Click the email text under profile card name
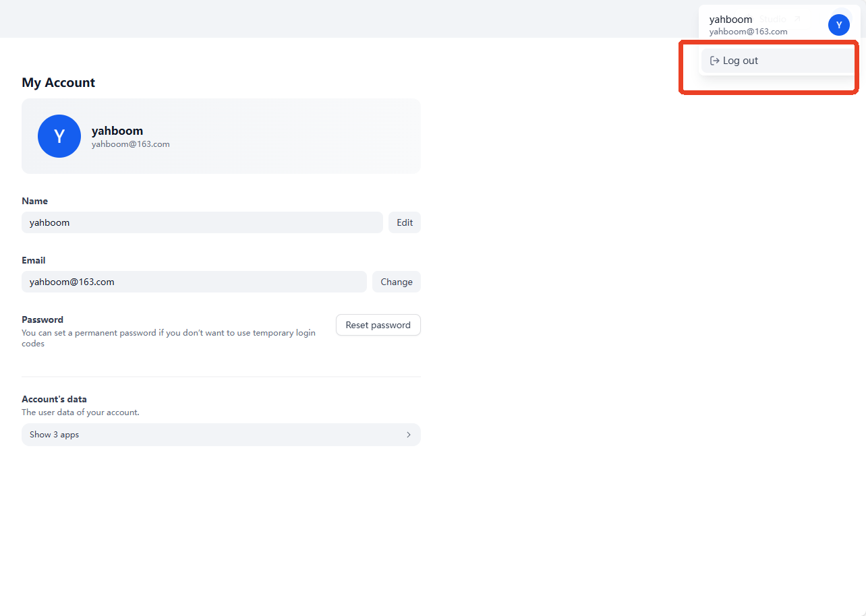This screenshot has height=616, width=866. click(131, 144)
